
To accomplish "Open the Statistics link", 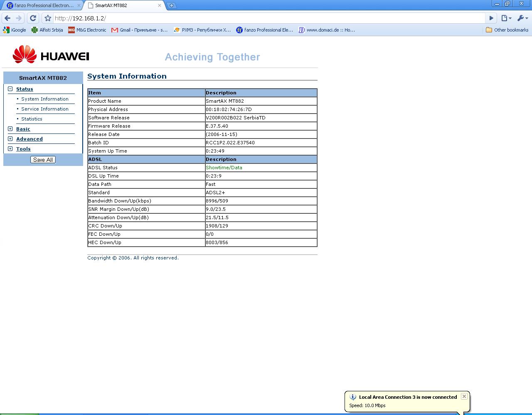I will pyautogui.click(x=32, y=119).
